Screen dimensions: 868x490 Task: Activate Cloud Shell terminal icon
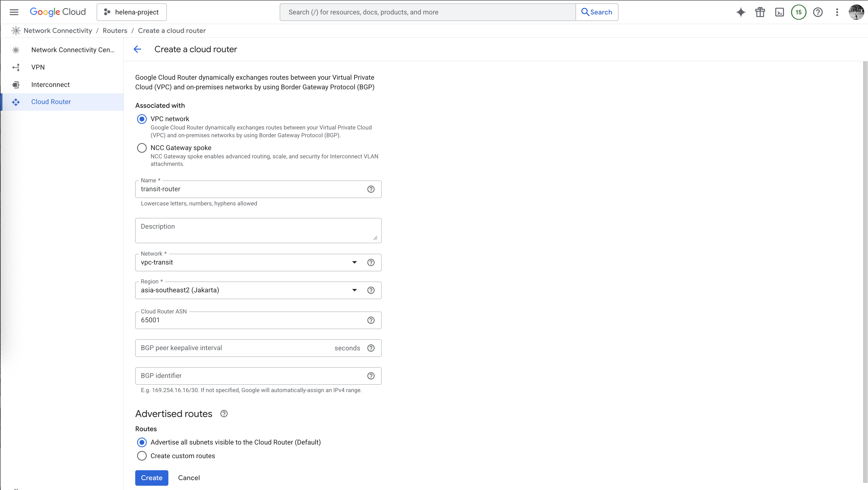tap(779, 12)
